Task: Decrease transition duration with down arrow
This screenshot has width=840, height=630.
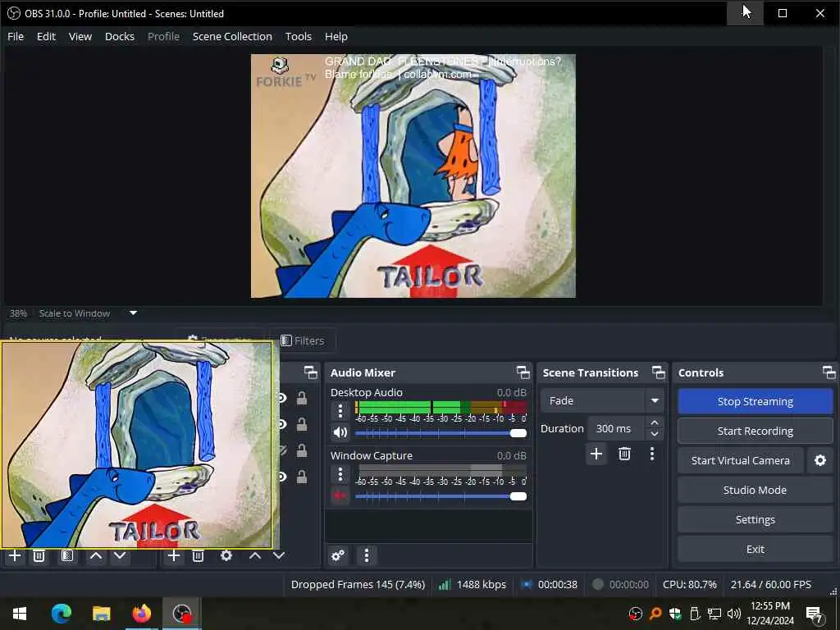Action: click(655, 434)
